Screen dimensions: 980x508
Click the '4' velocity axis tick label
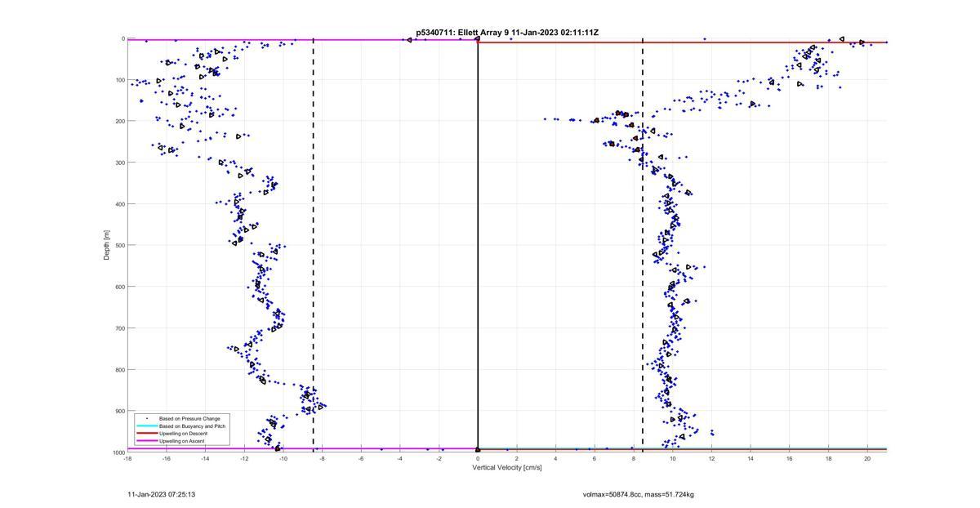click(x=555, y=459)
